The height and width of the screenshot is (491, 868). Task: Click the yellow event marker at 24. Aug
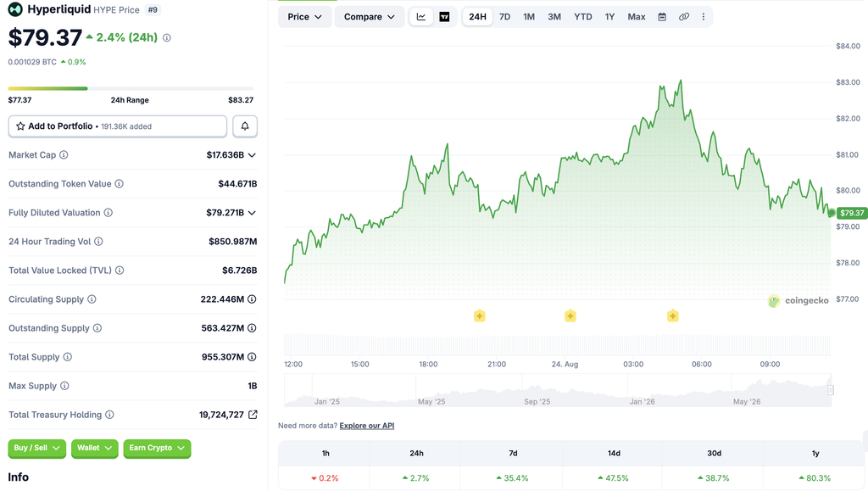(570, 316)
